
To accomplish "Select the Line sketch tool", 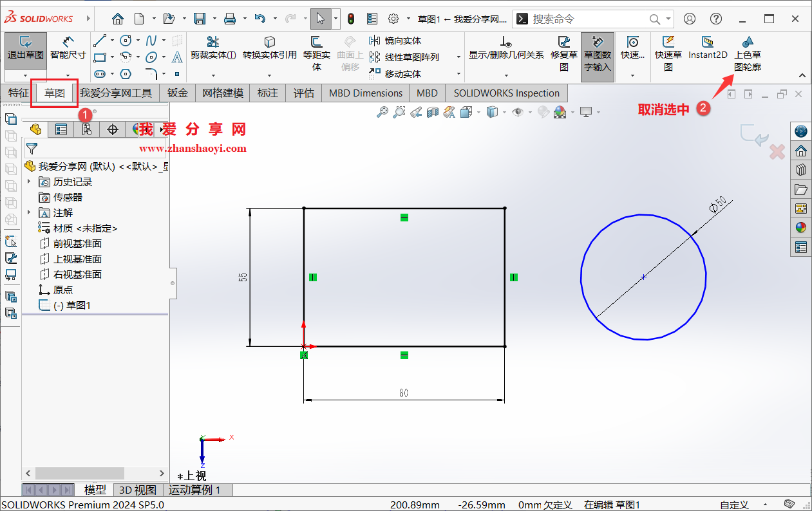I will click(x=100, y=41).
